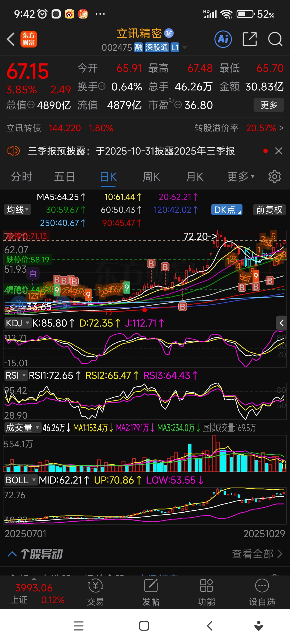This screenshot has height=644, width=290.
Task: Tap the current price 67.15
Action: click(27, 71)
